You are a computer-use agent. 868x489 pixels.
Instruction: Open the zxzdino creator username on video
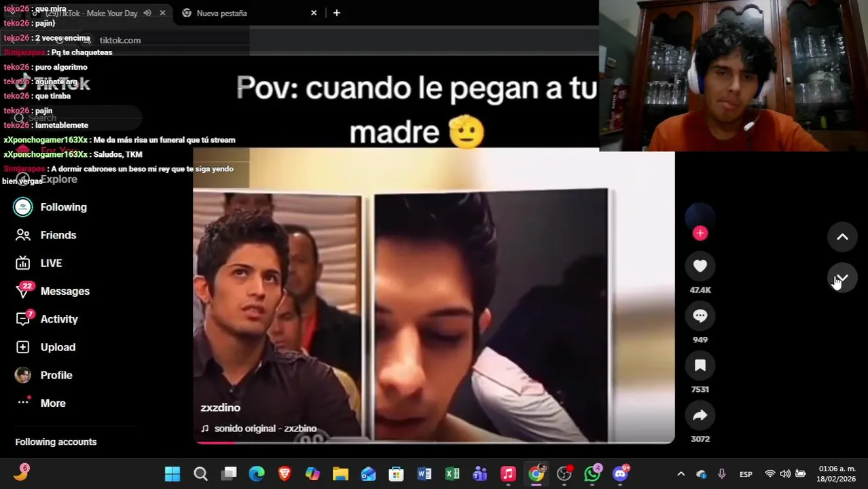pos(220,407)
